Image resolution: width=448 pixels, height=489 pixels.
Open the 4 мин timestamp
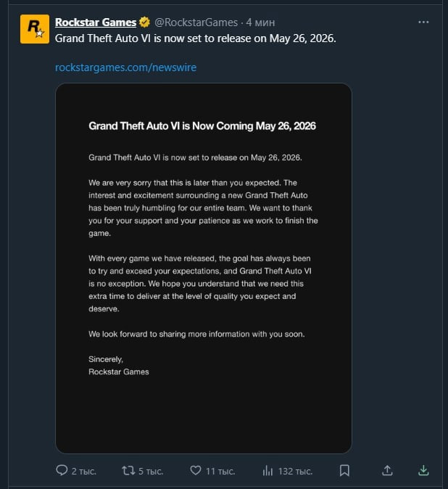click(260, 22)
